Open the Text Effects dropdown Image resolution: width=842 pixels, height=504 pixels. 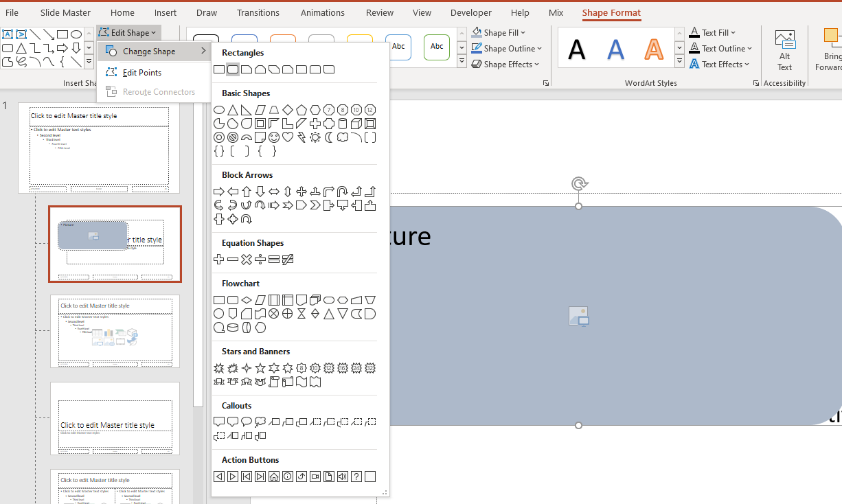point(720,64)
